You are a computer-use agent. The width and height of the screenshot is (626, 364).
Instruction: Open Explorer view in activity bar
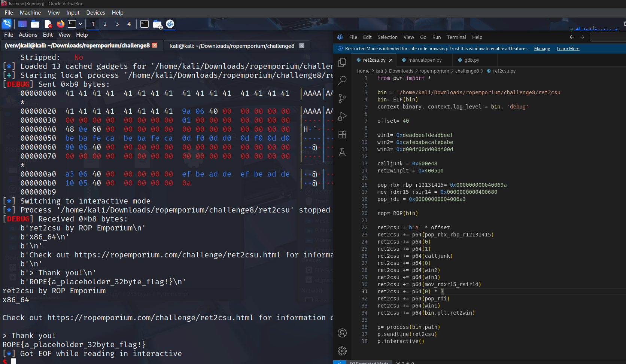(342, 62)
